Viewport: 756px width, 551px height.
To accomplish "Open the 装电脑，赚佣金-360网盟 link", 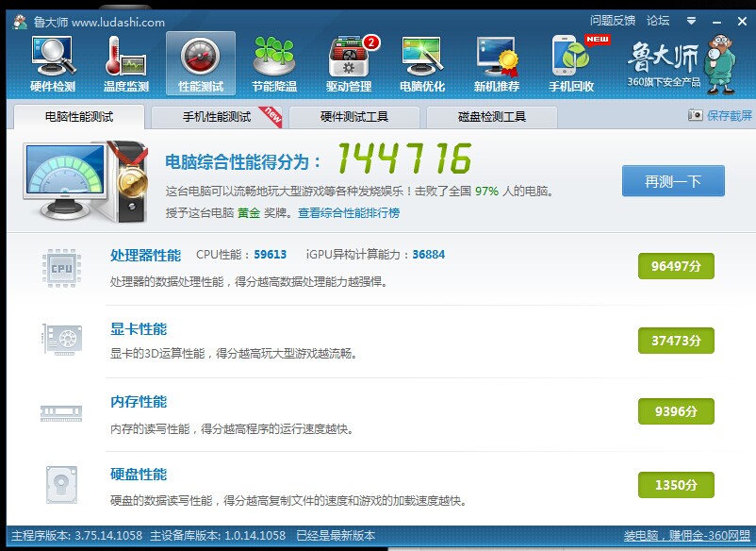I will pos(687,536).
